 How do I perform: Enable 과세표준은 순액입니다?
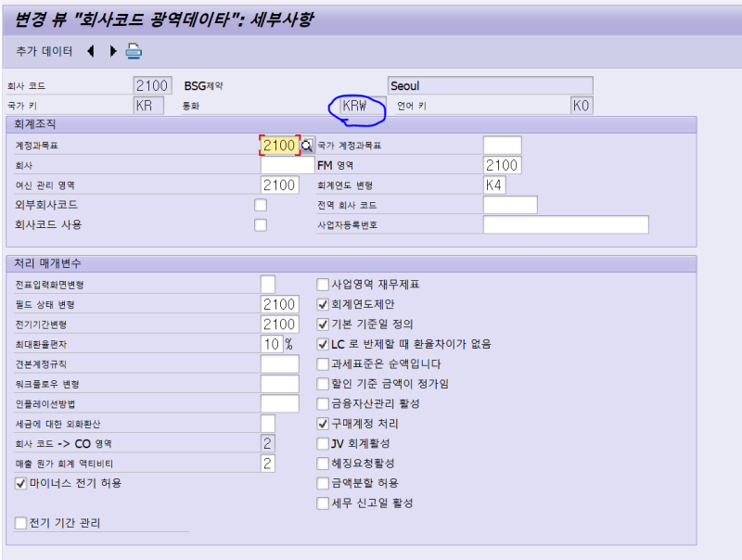pyautogui.click(x=321, y=363)
